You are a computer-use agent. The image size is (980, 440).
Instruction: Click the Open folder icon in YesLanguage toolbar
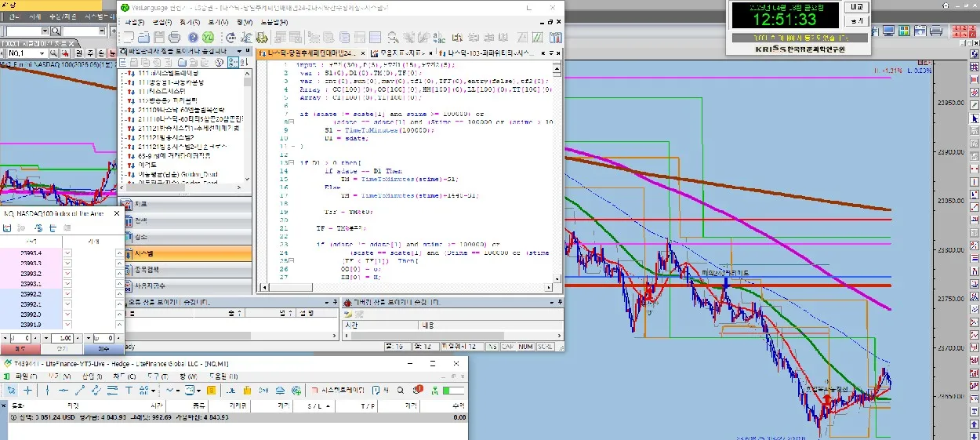[x=143, y=36]
